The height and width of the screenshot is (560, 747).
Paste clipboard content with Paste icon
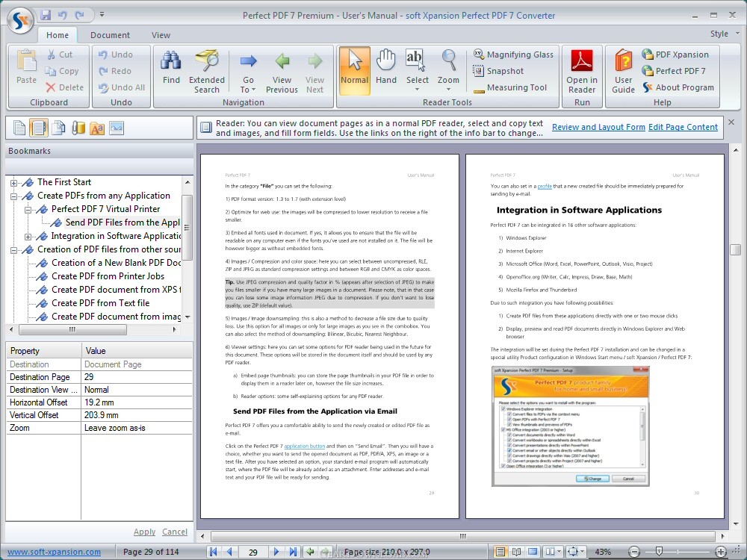[26, 67]
